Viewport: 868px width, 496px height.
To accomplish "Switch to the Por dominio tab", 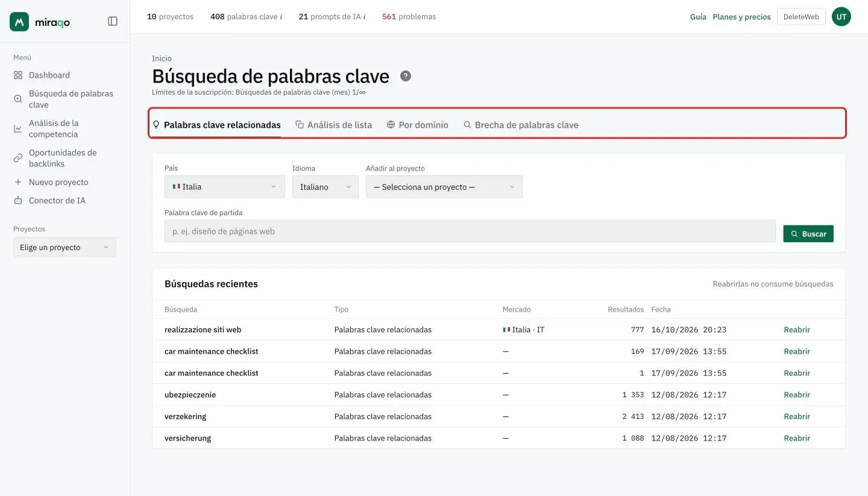I will click(x=417, y=125).
